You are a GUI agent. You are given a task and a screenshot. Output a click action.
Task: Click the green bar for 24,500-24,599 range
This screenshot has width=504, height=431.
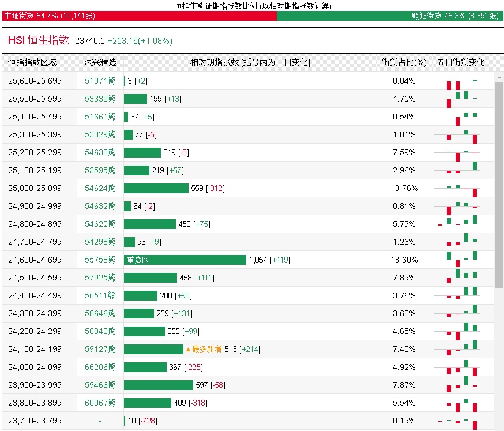tap(151, 278)
